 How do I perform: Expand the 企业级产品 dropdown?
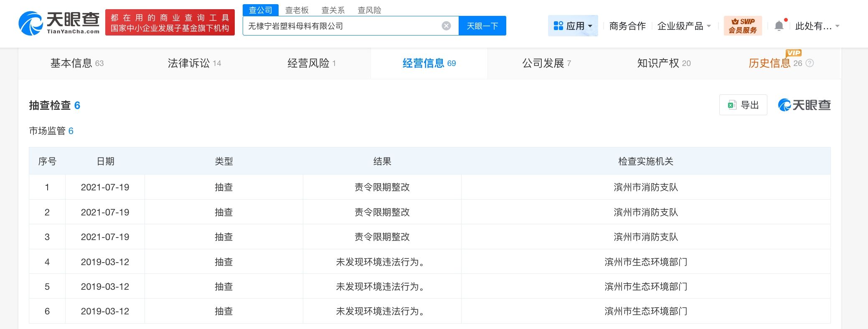point(684,26)
